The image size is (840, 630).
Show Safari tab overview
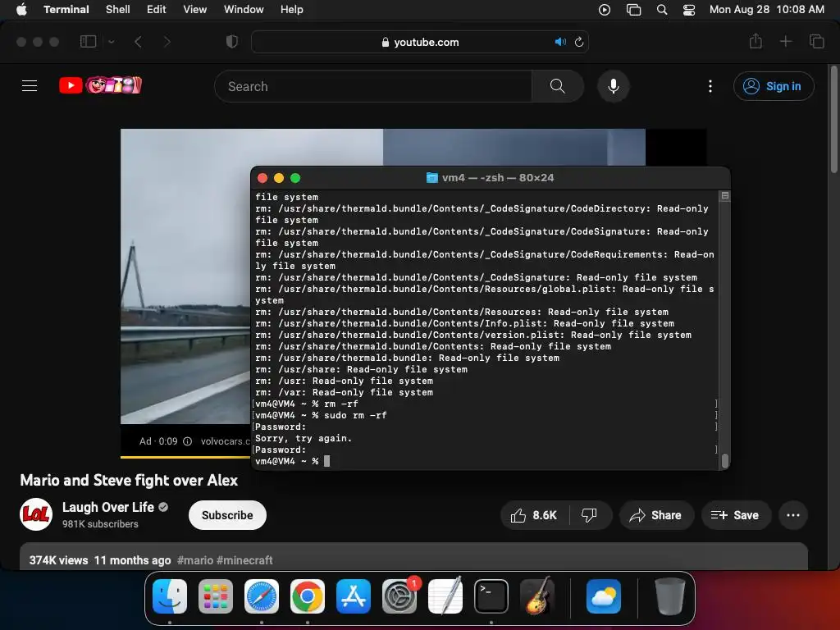click(816, 41)
